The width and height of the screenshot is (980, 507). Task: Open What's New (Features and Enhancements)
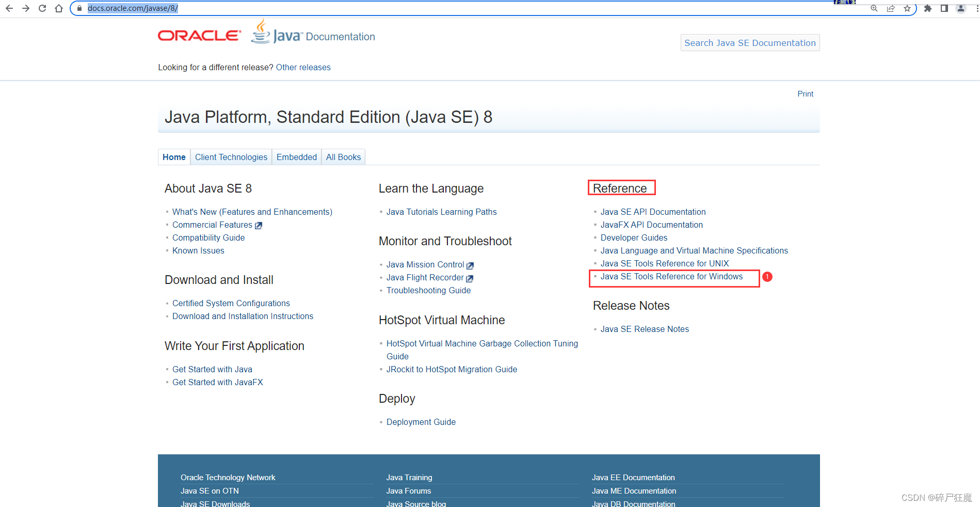point(252,212)
